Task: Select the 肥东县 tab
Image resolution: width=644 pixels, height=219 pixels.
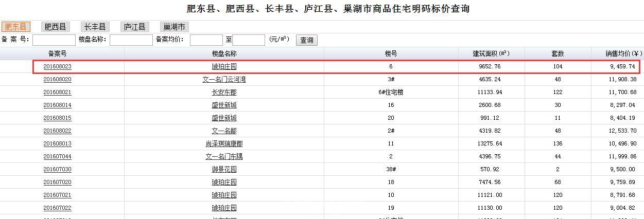Action: [15, 27]
